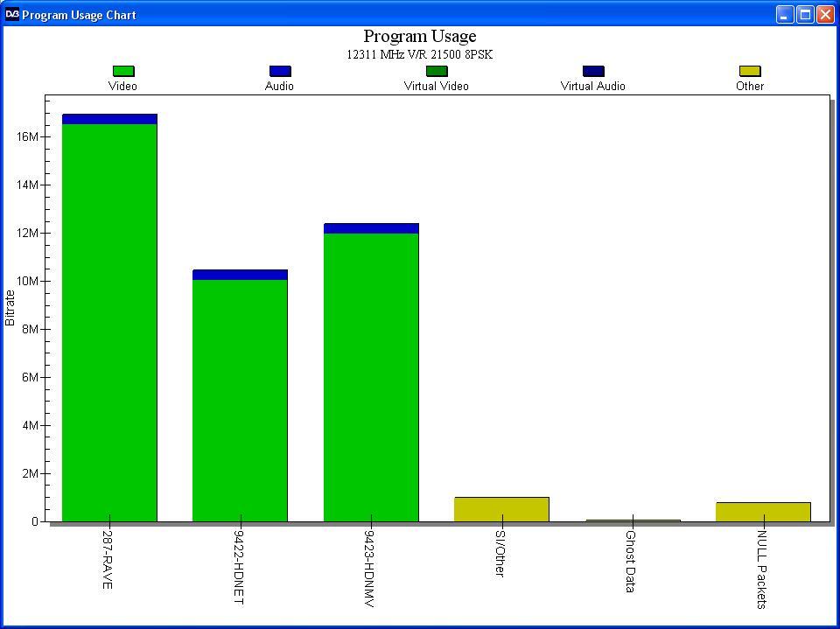This screenshot has height=629, width=840.
Task: Select the 287-RAVE green video bar
Action: tap(110, 323)
